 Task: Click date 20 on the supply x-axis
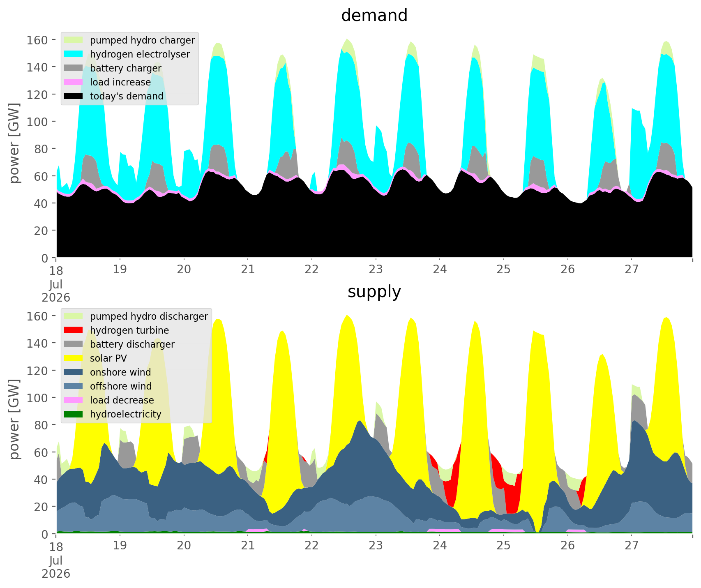point(184,546)
